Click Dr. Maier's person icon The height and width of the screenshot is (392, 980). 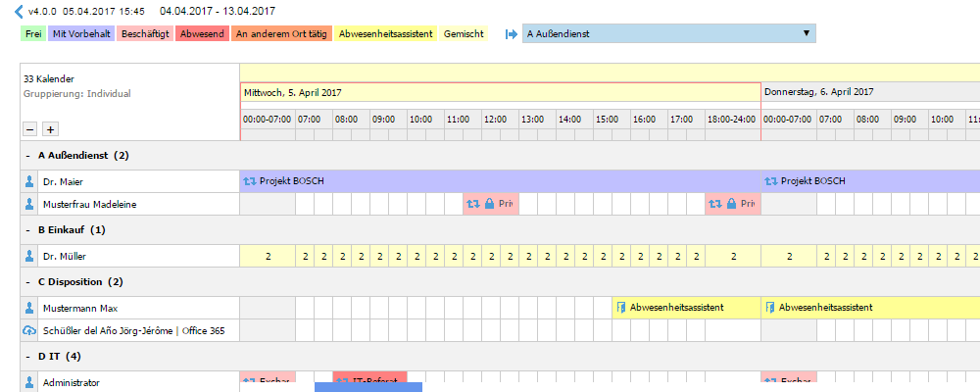(28, 180)
